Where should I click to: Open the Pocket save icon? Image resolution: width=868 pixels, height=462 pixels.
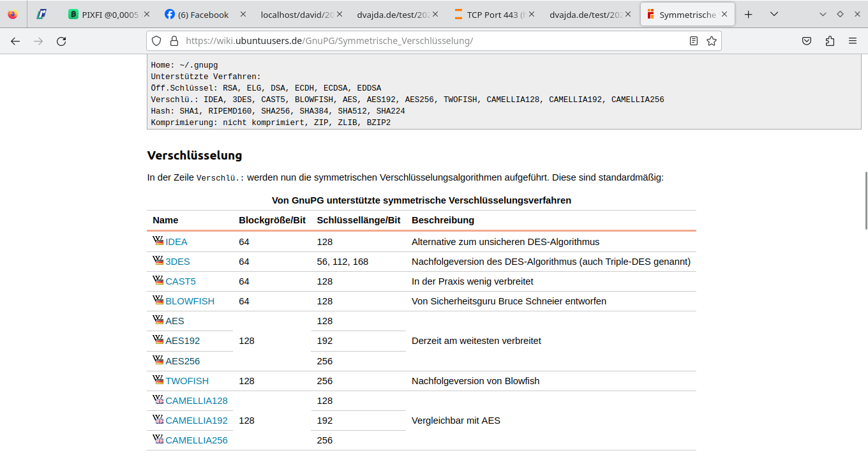pyautogui.click(x=807, y=41)
